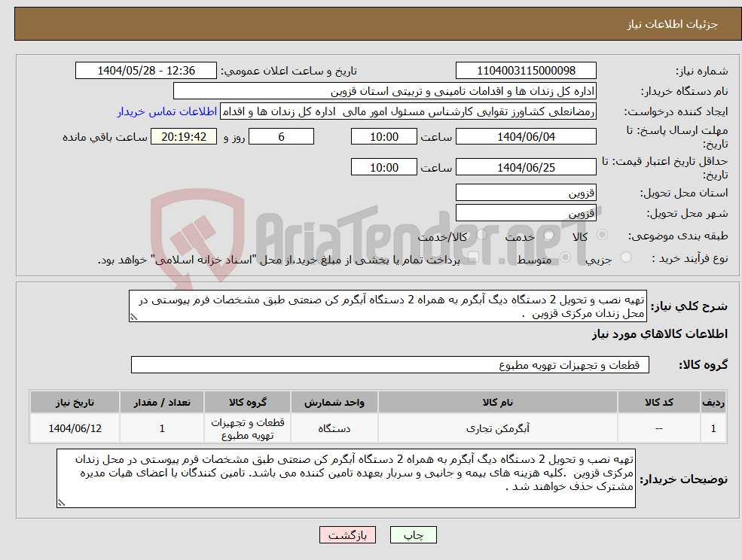Click the گروه کالا column header

[248, 402]
